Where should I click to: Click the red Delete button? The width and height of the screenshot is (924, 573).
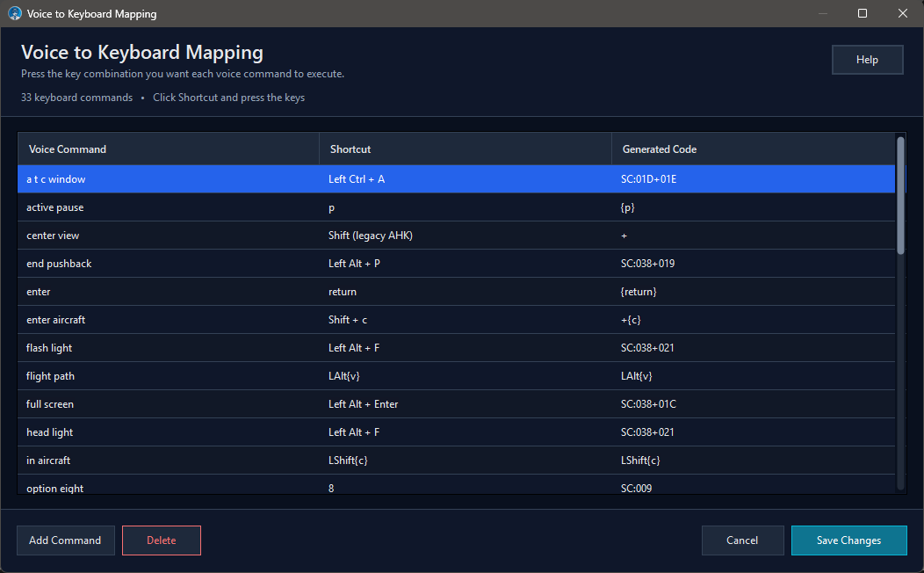tap(162, 540)
